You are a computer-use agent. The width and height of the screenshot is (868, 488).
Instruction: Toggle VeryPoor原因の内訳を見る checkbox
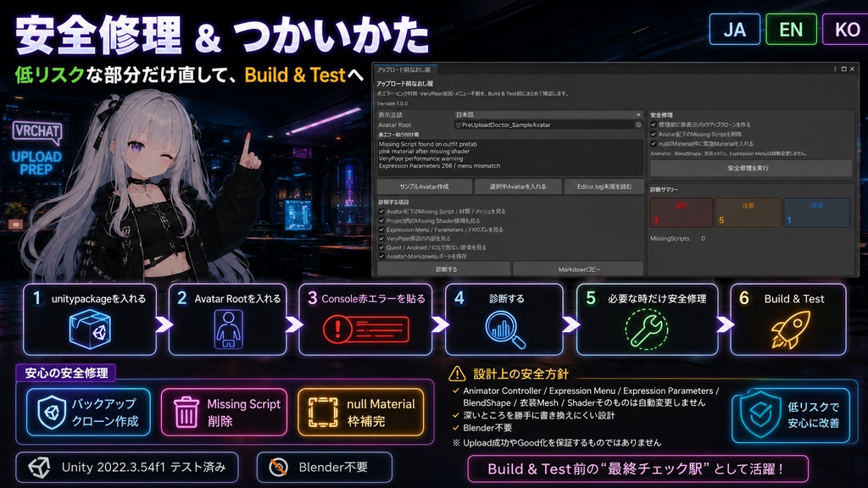pos(381,238)
